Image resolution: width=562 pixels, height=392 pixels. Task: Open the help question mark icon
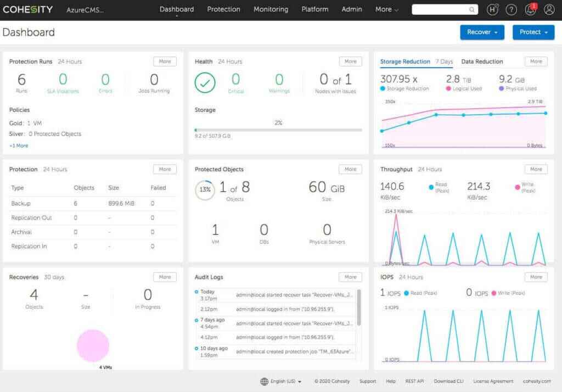(x=511, y=9)
